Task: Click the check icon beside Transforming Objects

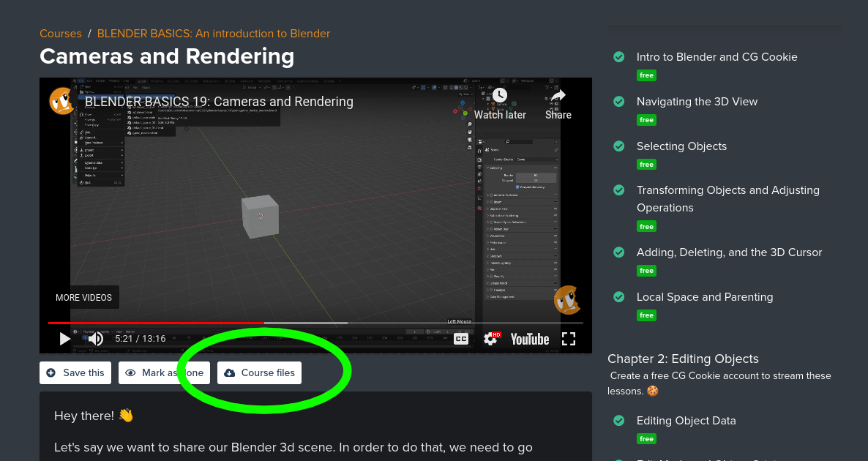Action: coord(619,190)
